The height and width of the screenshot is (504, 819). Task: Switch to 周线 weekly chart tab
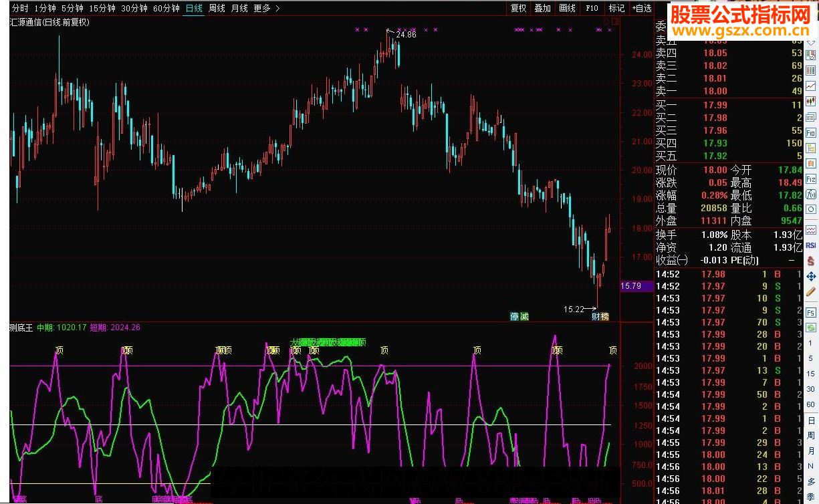pyautogui.click(x=217, y=8)
